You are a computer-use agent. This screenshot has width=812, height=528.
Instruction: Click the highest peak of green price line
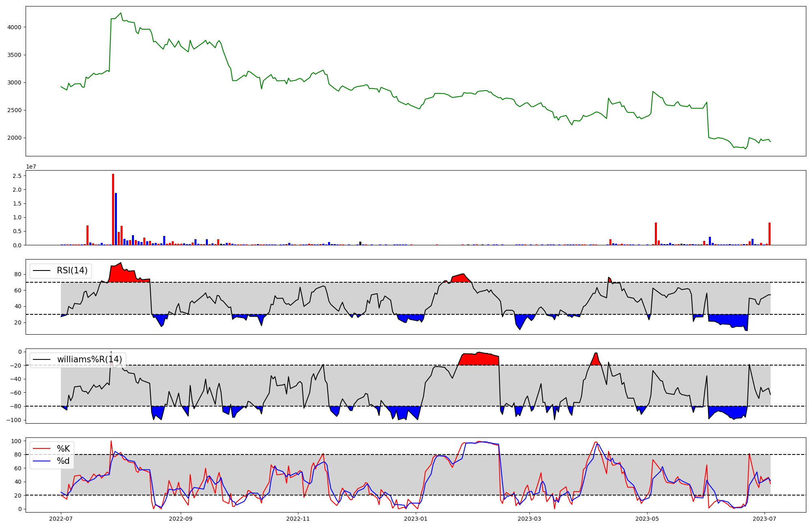click(121, 13)
